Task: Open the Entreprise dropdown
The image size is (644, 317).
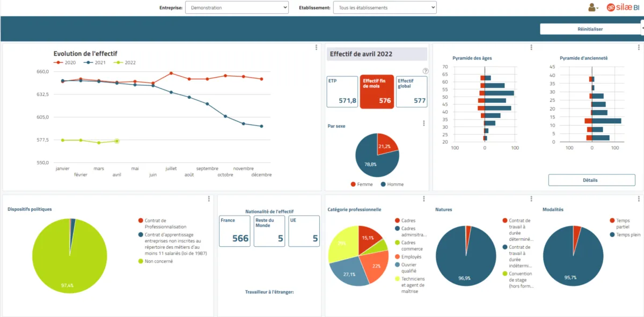Action: pyautogui.click(x=237, y=8)
